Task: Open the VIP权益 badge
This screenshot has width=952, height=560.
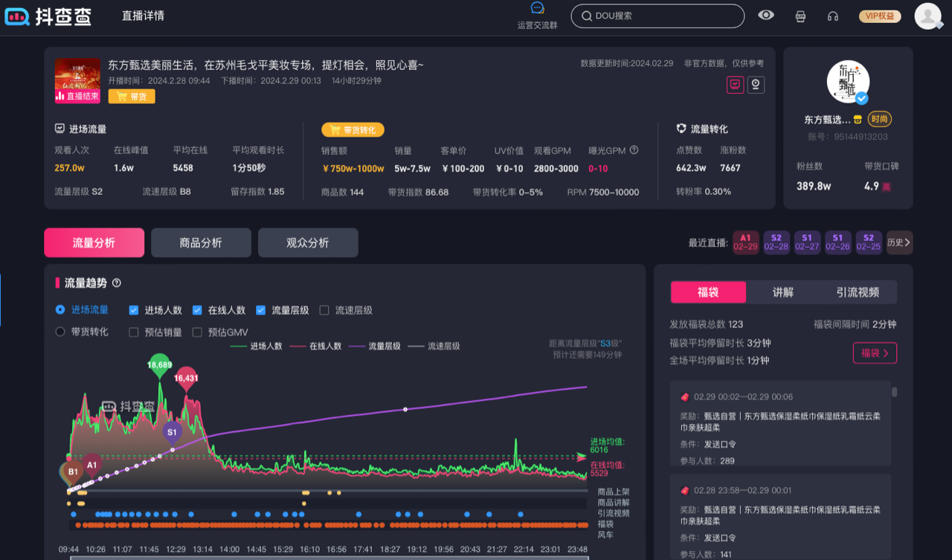Action: (x=880, y=16)
